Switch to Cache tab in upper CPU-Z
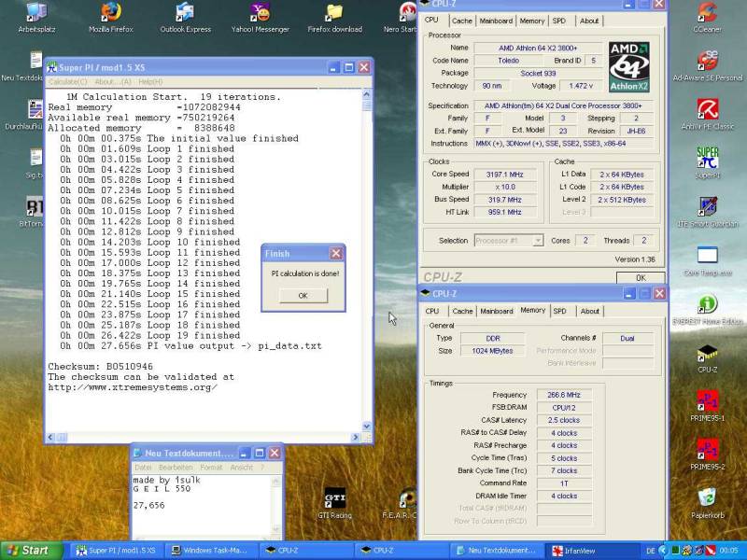Image resolution: width=747 pixels, height=560 pixels. coord(461,21)
